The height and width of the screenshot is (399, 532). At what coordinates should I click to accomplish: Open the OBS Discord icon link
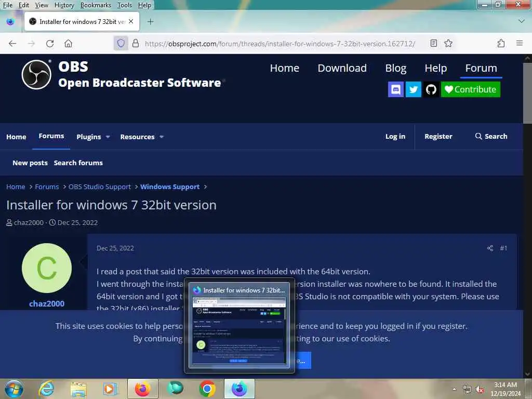point(395,89)
